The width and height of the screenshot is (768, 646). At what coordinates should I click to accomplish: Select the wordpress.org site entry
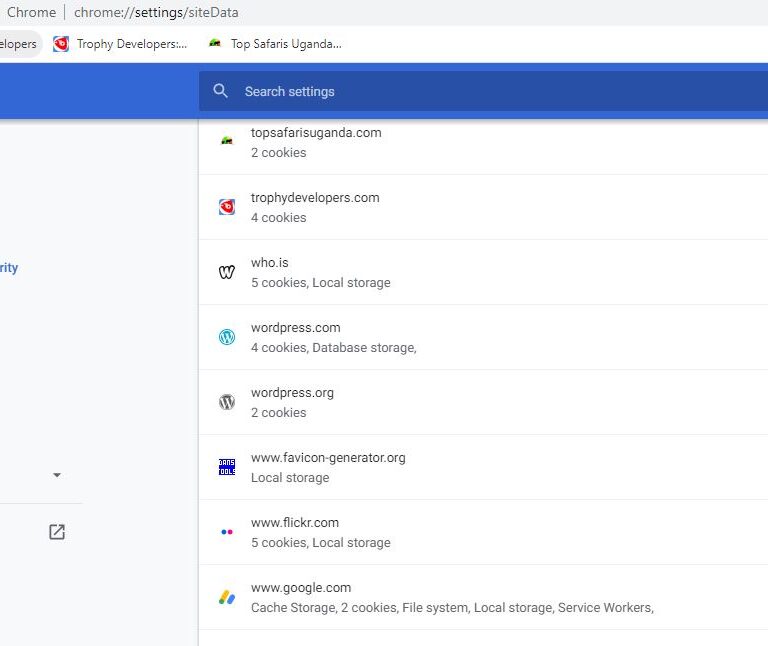coord(483,402)
